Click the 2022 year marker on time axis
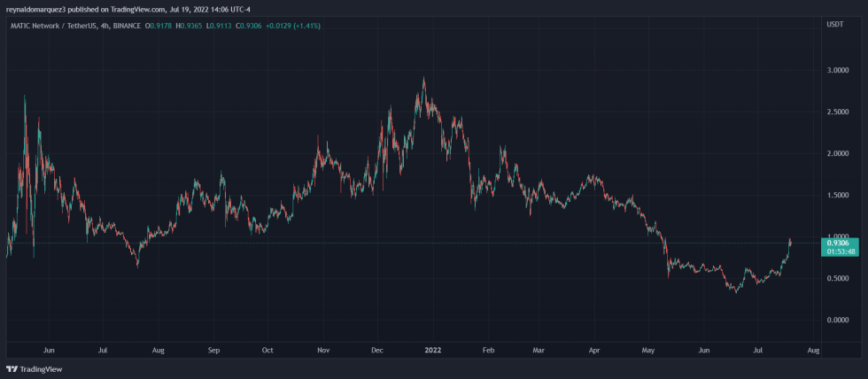868x379 pixels. click(x=431, y=351)
